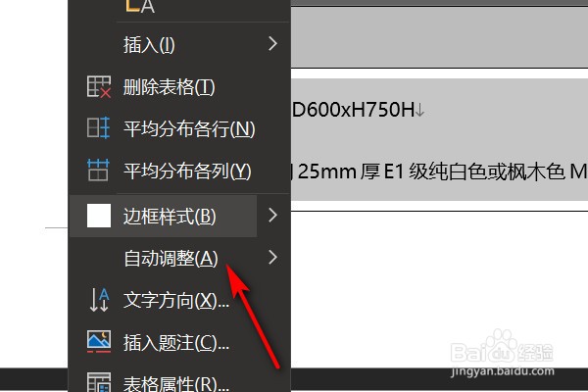This screenshot has height=392, width=588.
Task: Click the white Border Styles swatch
Action: 99,216
